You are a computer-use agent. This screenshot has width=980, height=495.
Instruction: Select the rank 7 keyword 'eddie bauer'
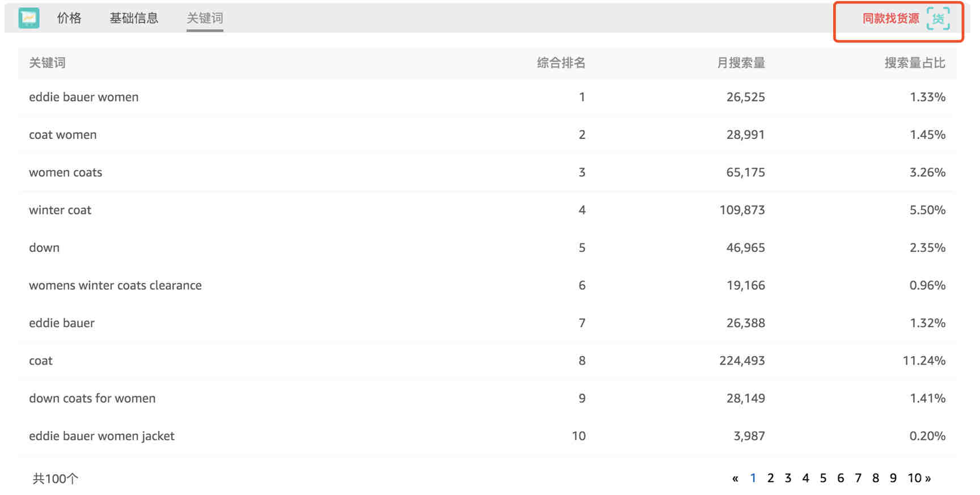point(62,323)
